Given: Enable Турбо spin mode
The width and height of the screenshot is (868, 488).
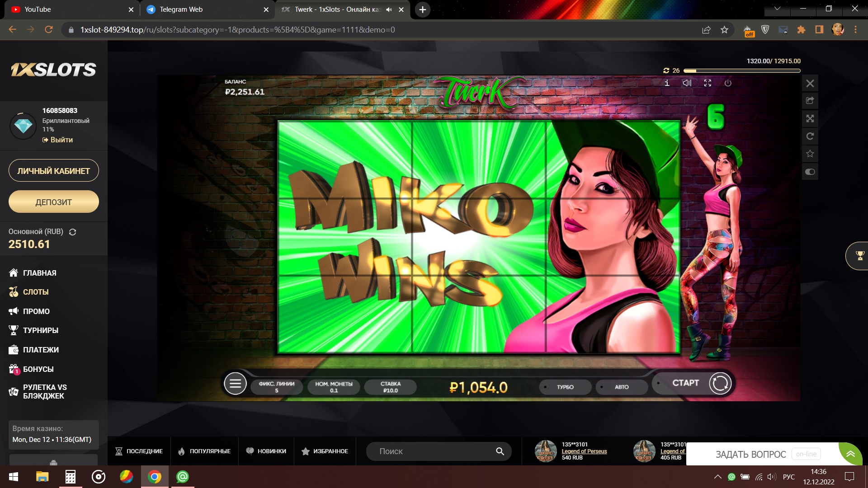Looking at the screenshot, I should pos(565,387).
